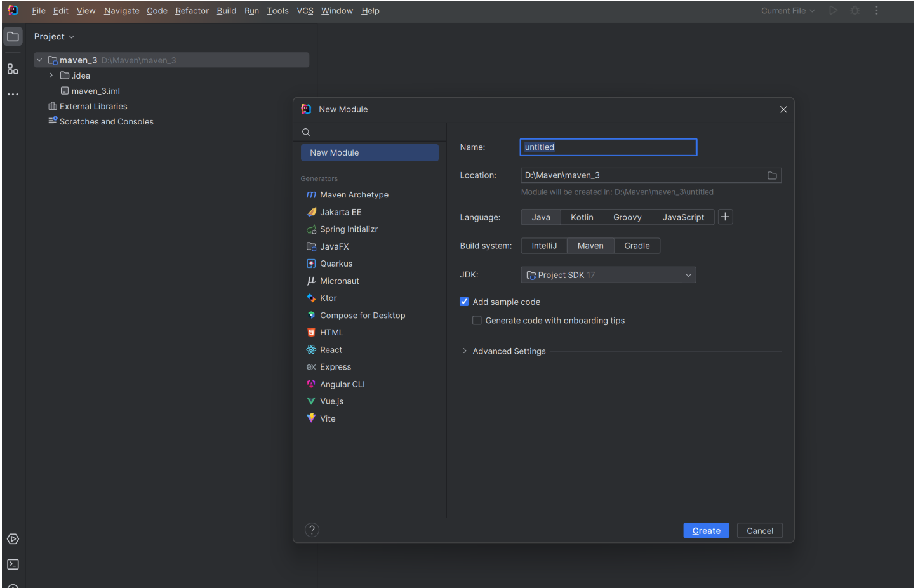Select New Module in the left list
This screenshot has height=588, width=918.
369,152
